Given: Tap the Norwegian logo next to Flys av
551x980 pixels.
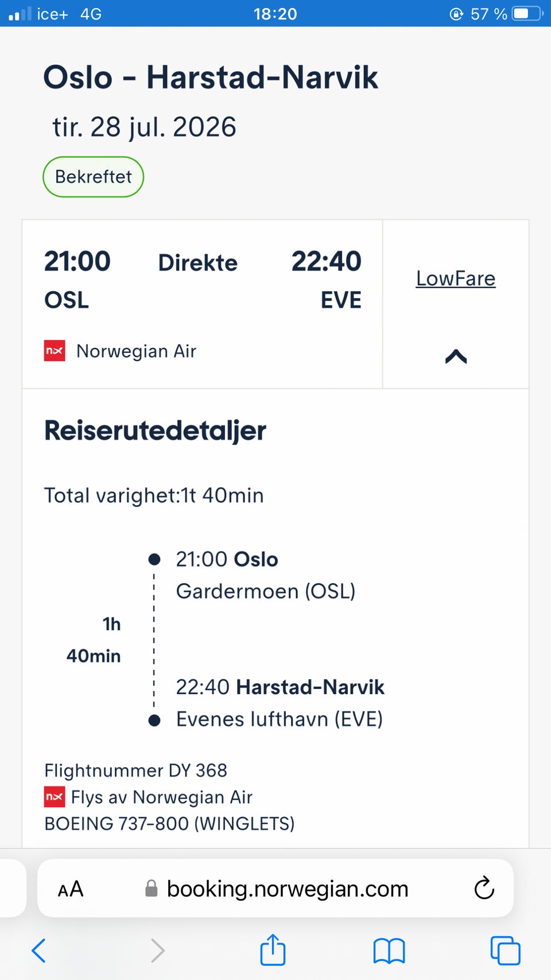Looking at the screenshot, I should [x=55, y=797].
